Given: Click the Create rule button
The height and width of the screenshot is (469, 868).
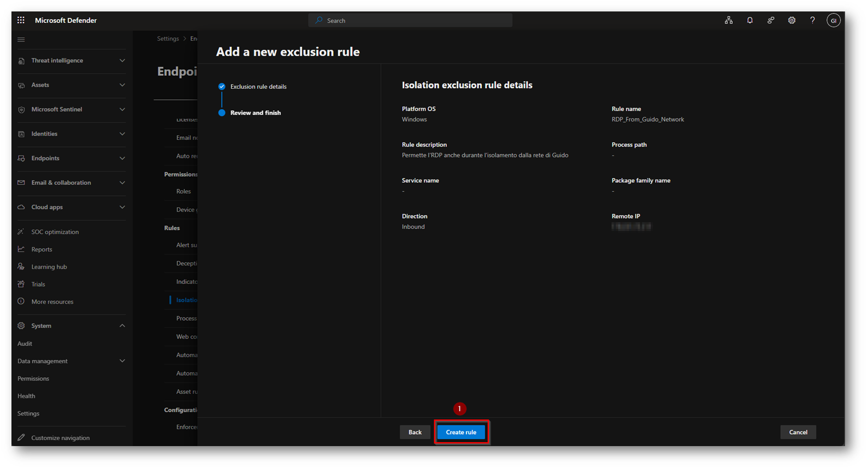Looking at the screenshot, I should [461, 432].
